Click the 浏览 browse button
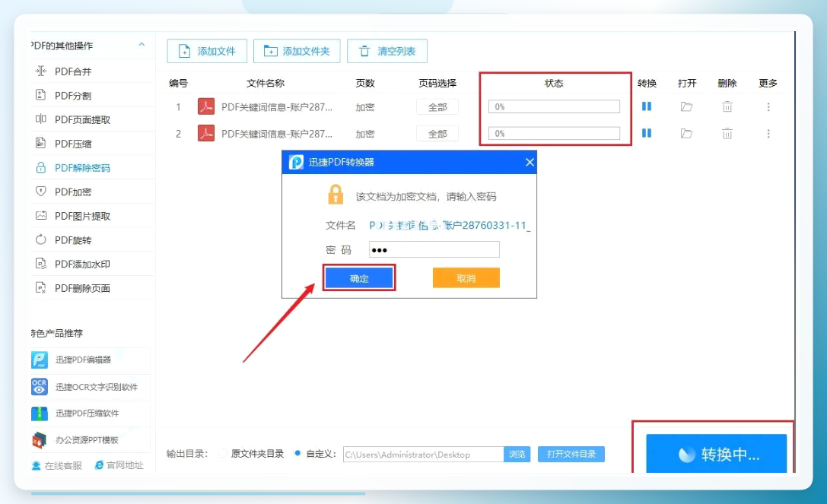The image size is (827, 504). 517,454
